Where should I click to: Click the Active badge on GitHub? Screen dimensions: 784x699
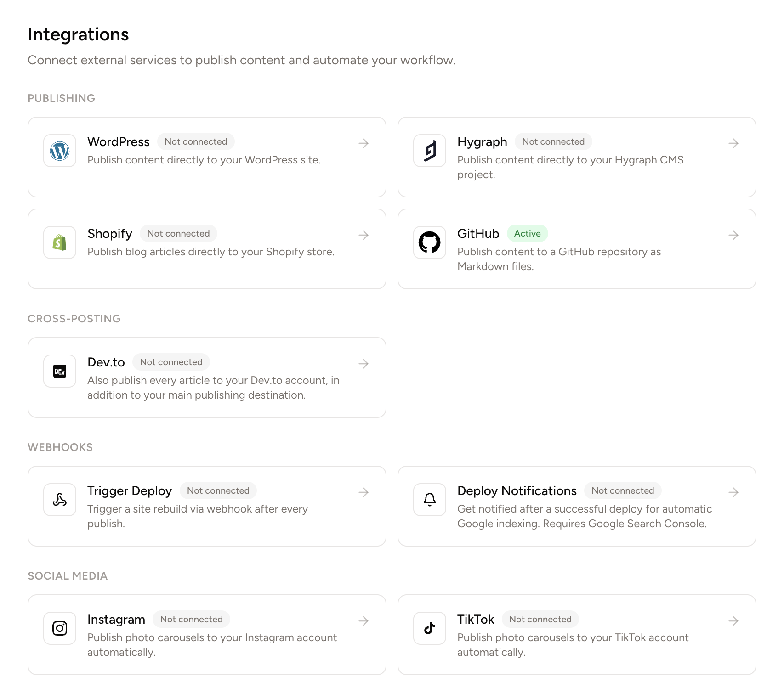point(528,233)
